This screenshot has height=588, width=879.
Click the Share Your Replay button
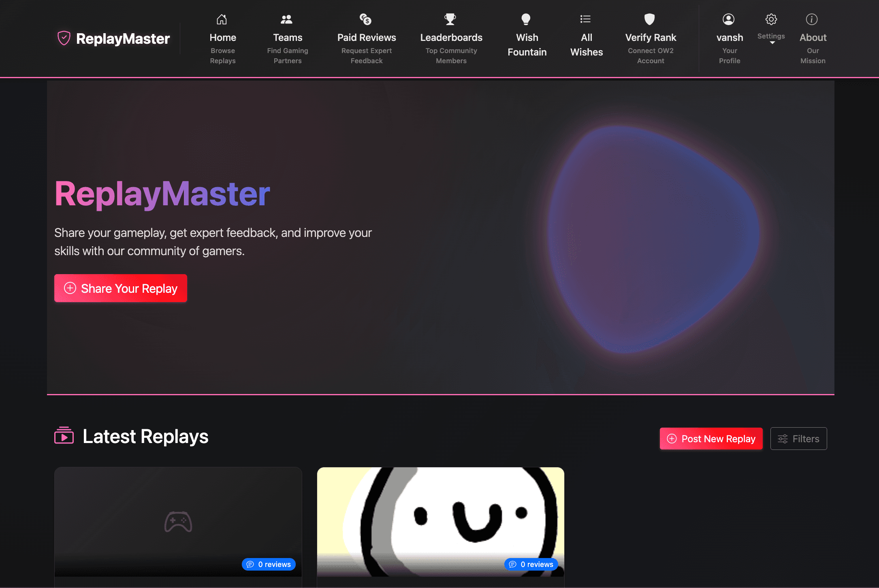pyautogui.click(x=120, y=288)
